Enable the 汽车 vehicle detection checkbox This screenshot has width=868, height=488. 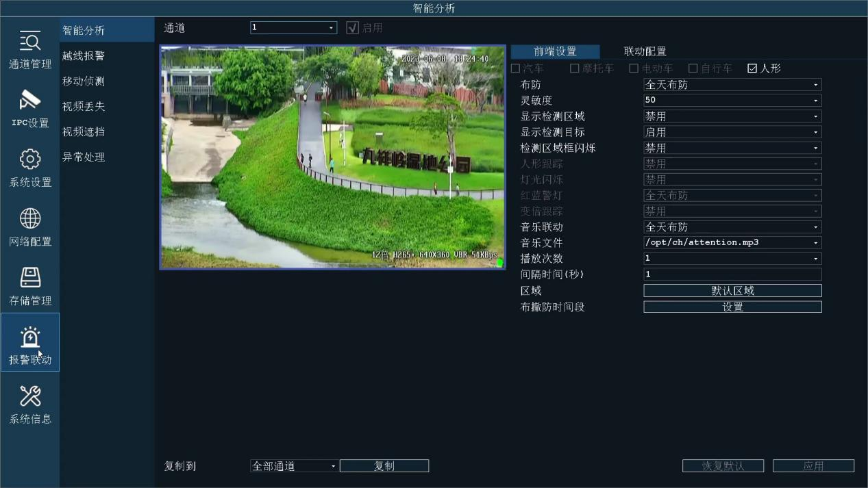[517, 68]
